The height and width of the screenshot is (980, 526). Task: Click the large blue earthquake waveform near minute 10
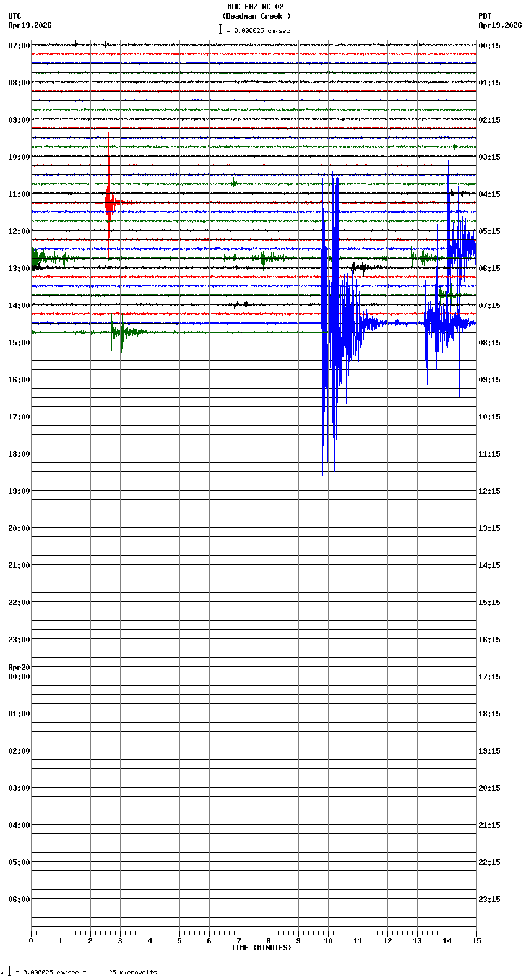point(336,323)
